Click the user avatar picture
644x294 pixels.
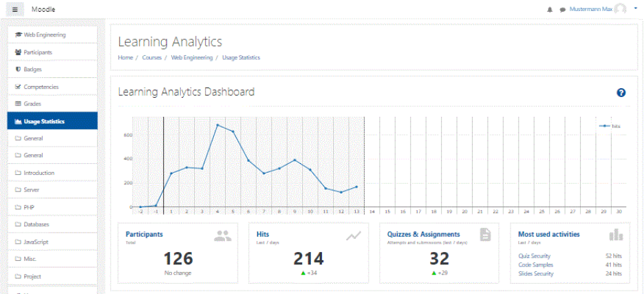pos(621,9)
